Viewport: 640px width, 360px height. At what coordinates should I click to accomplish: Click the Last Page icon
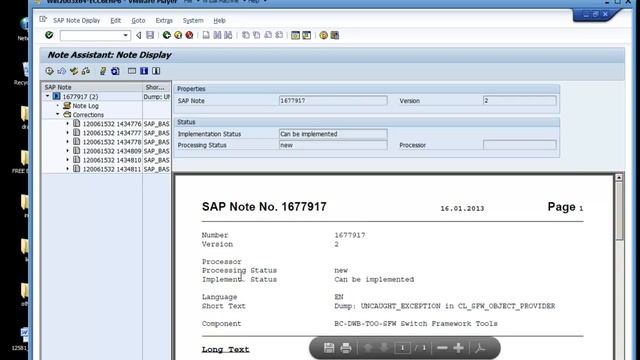[279, 35]
